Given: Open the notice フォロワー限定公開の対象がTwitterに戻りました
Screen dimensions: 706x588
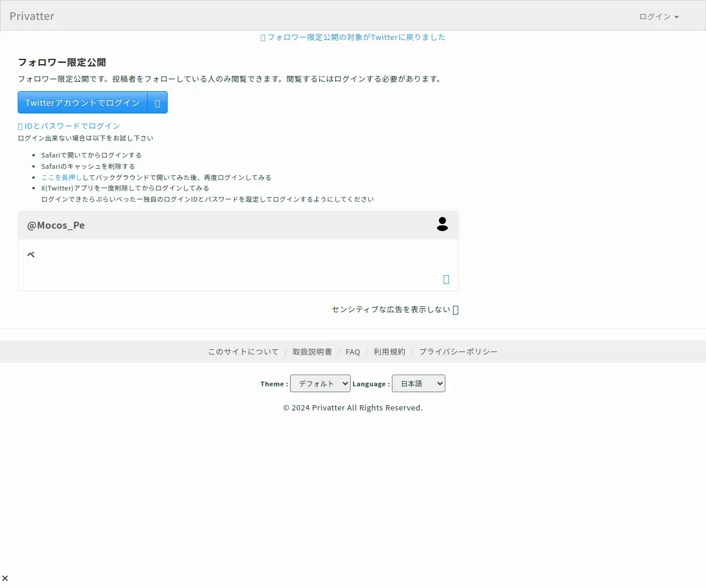Looking at the screenshot, I should pyautogui.click(x=353, y=37).
